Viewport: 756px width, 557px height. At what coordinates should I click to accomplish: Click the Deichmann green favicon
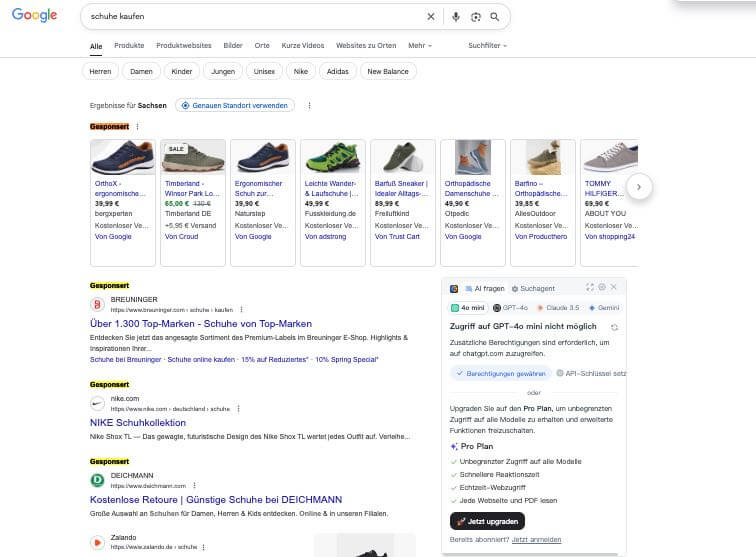point(97,480)
